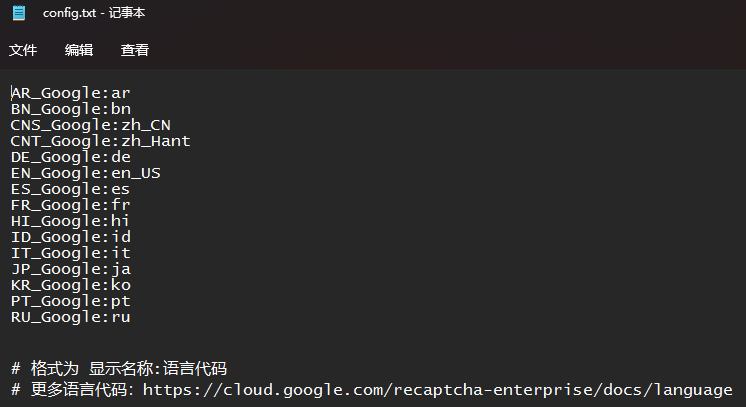Screen dimensions: 746x407
Task: Click the CNS_Google:zh_CN line
Action: pyautogui.click(x=90, y=125)
